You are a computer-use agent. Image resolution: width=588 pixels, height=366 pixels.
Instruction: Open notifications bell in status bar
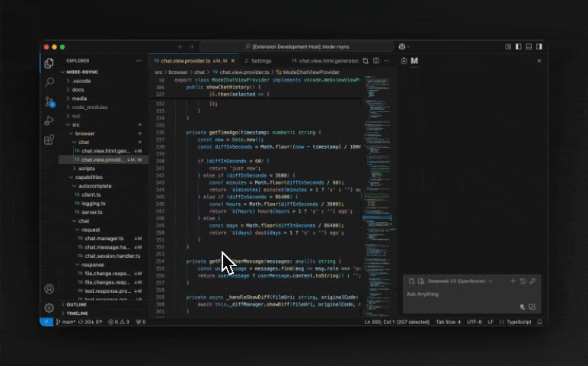539,322
